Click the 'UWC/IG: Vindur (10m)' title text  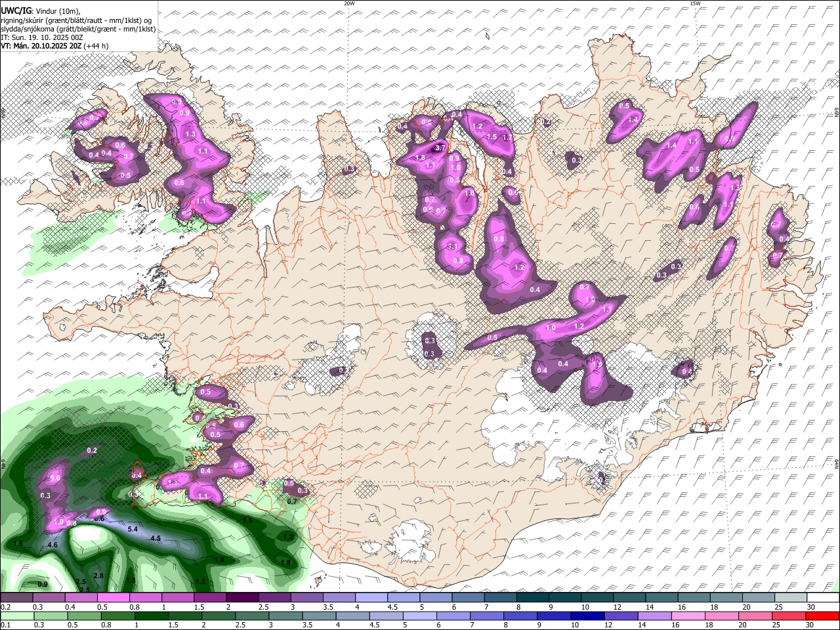pos(41,10)
